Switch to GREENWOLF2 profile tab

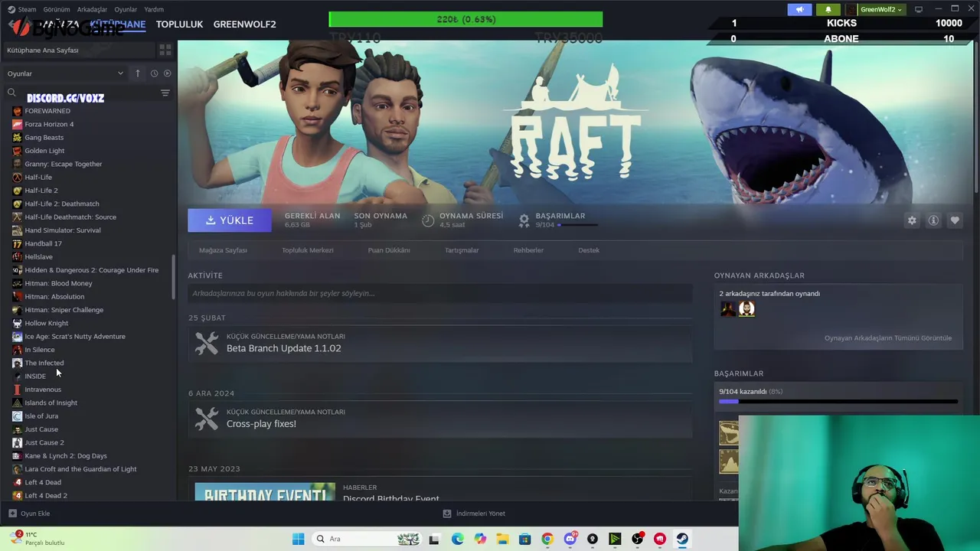244,24
